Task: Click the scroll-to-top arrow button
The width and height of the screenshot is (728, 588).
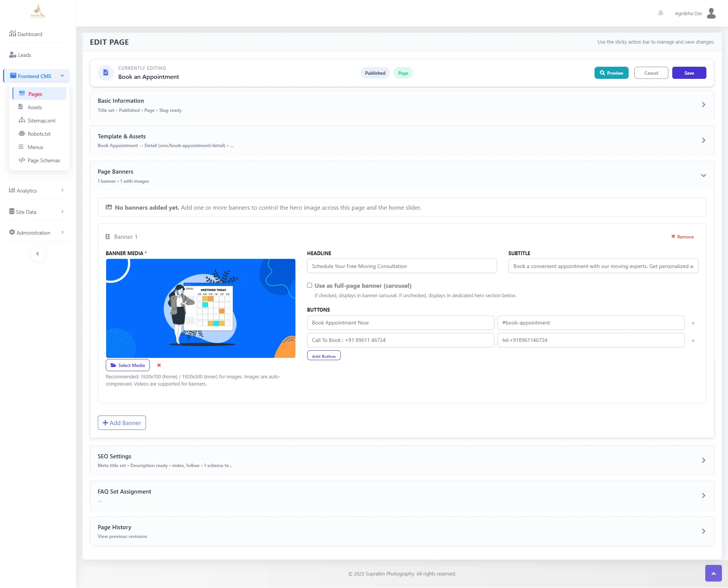Action: 713,573
